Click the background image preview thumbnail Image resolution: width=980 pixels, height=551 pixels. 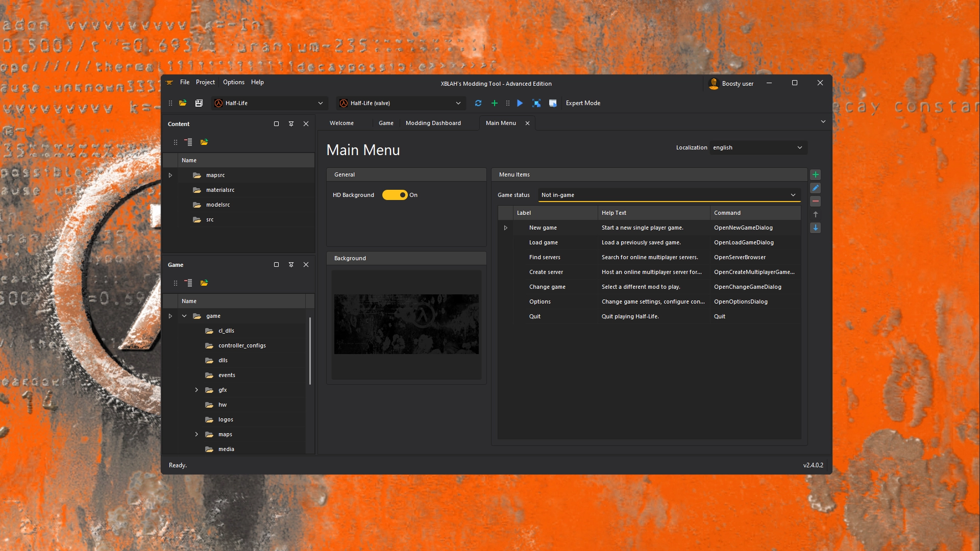pos(406,324)
